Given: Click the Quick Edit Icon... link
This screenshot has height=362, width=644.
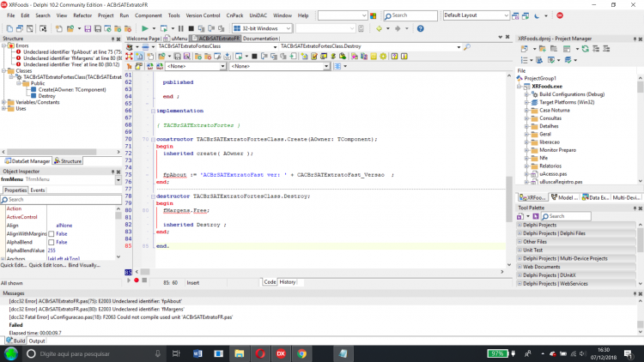Looking at the screenshot, I should (x=47, y=266).
